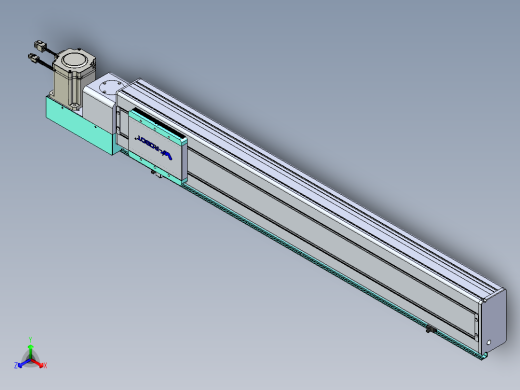Select the upper cable connector plug

point(41,45)
